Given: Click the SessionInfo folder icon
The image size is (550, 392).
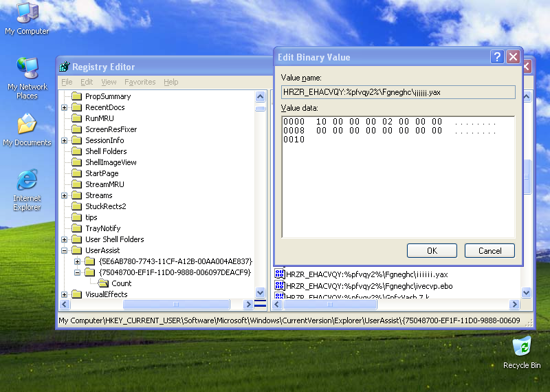Looking at the screenshot, I should (76, 140).
